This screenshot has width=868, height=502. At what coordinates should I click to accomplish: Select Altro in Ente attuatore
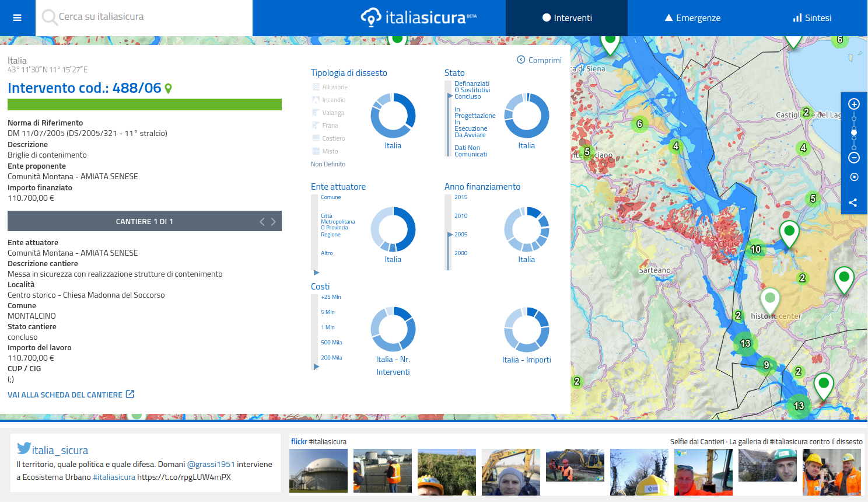pos(327,253)
